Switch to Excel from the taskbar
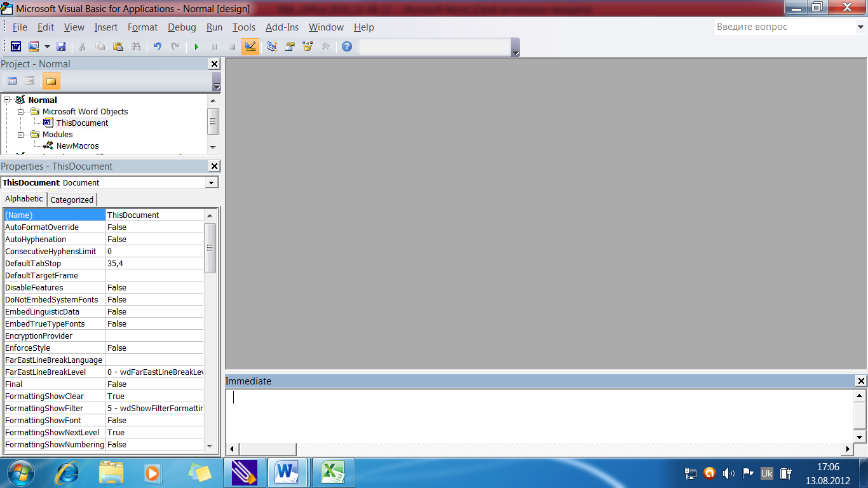The width and height of the screenshot is (868, 488). pyautogui.click(x=332, y=473)
